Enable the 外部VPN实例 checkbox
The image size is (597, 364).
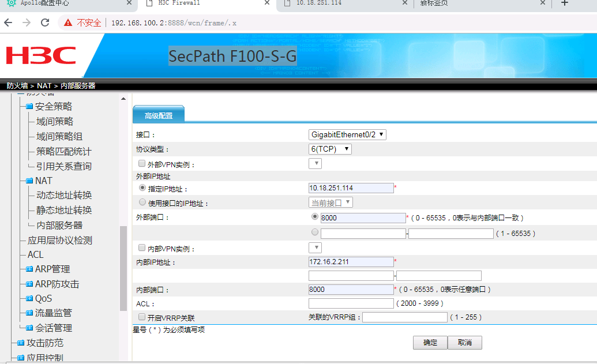click(x=142, y=163)
